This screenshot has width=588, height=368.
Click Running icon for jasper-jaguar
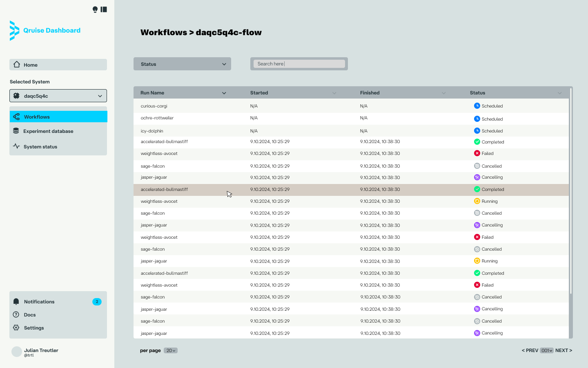(x=477, y=261)
